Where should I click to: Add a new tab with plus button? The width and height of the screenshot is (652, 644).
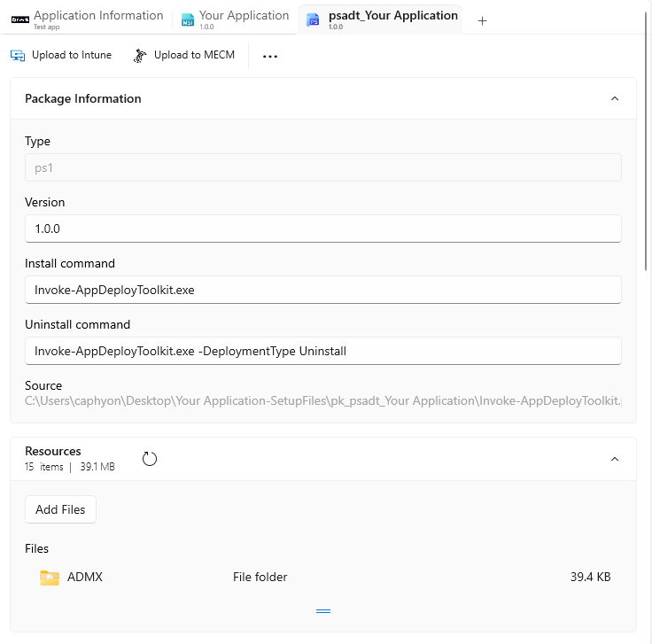click(x=482, y=20)
